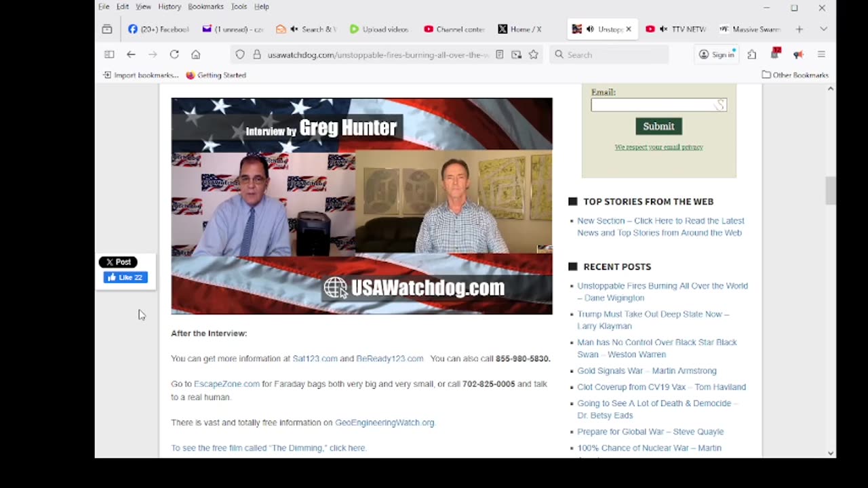This screenshot has width=868, height=488.
Task: Open the Sat123.com link
Action: 315,359
